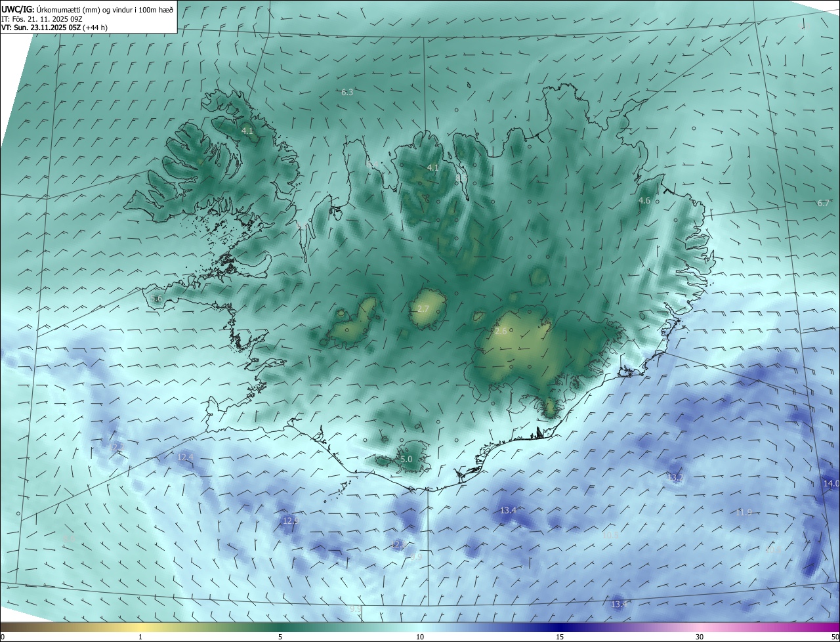Click the 15 tick label on the color scale

(x=560, y=637)
